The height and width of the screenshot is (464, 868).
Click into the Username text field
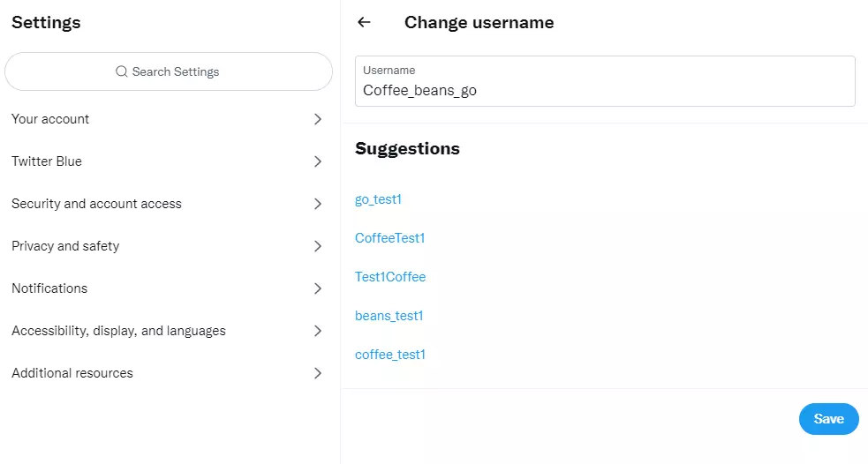click(605, 90)
